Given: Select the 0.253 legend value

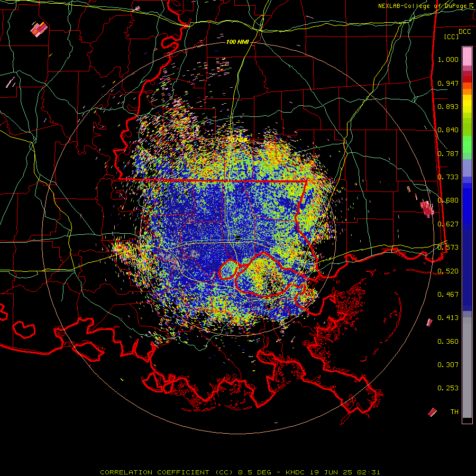Looking at the screenshot, I should 448,388.
